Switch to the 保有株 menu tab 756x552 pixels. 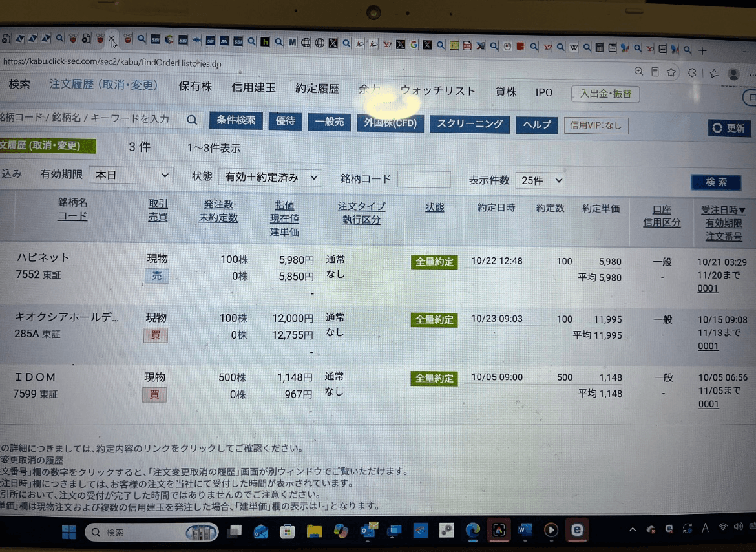(x=195, y=87)
